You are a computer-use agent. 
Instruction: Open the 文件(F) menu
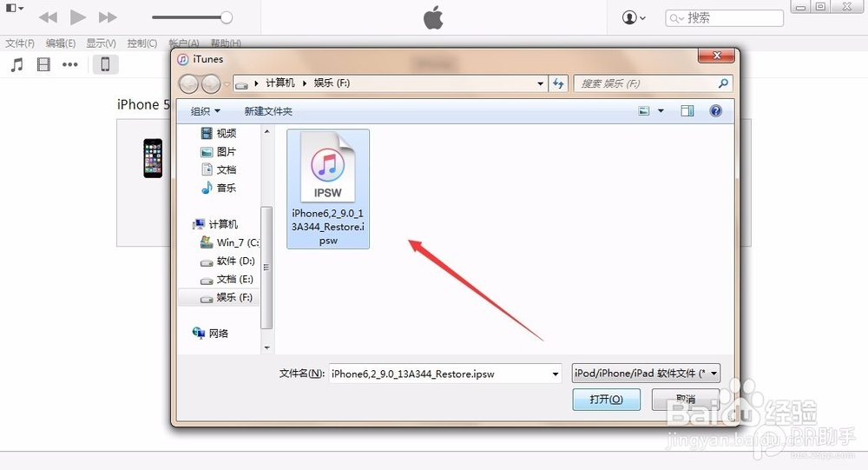[20, 43]
